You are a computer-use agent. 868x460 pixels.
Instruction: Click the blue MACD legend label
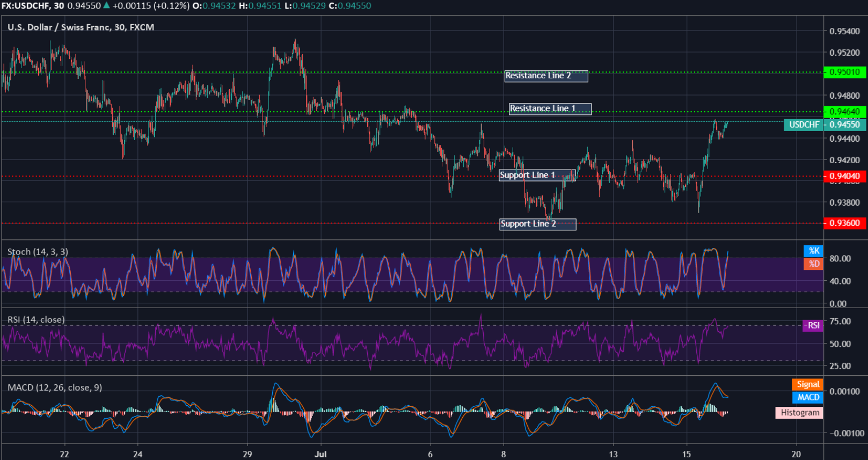point(807,397)
